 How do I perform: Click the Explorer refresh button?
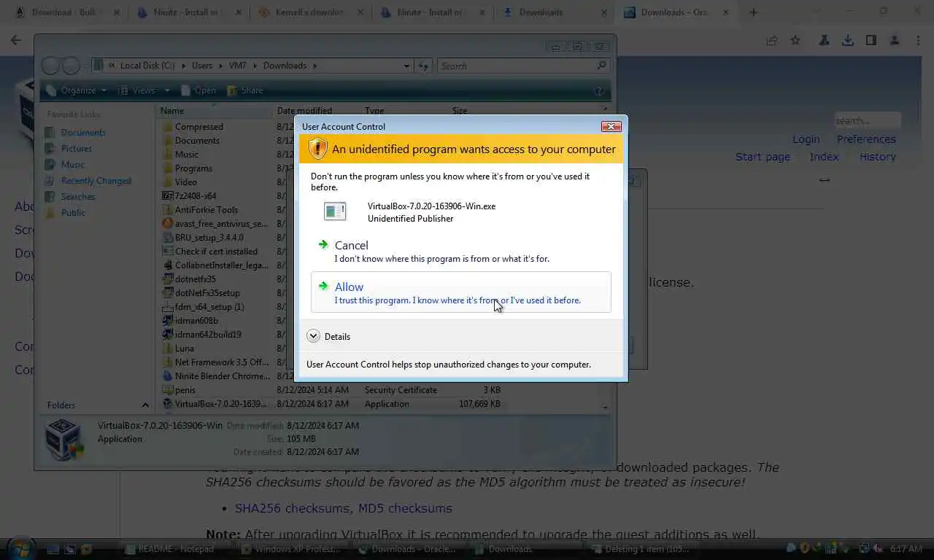[423, 66]
